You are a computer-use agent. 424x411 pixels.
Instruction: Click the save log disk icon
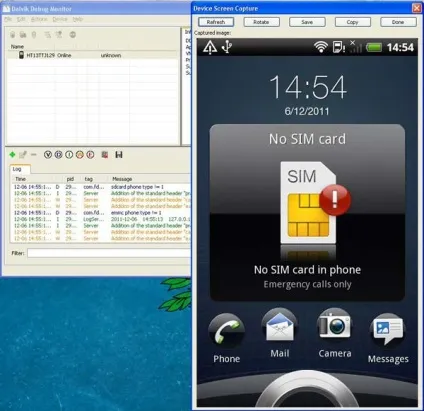click(x=119, y=155)
